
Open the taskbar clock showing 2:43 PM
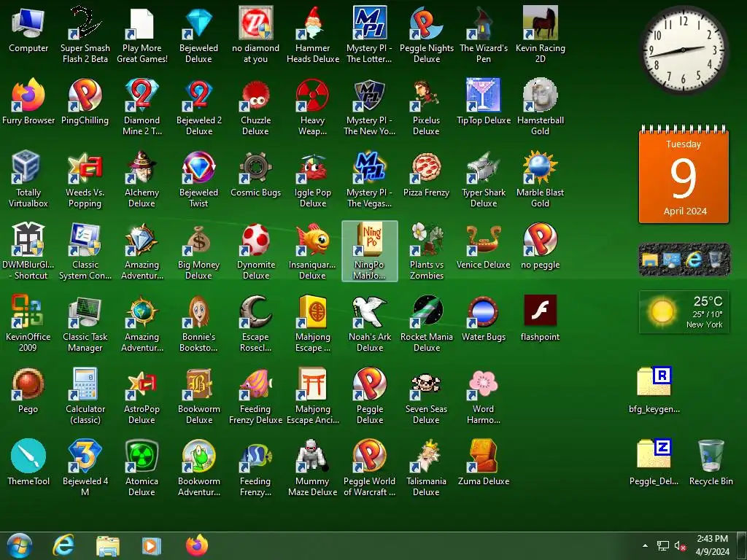pyautogui.click(x=712, y=545)
